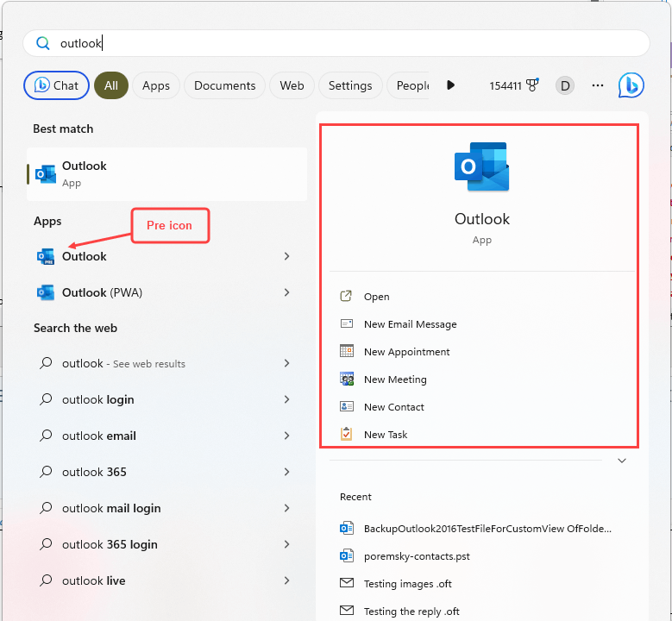This screenshot has height=621, width=672.
Task: Open the Bing Chat filter pill
Action: coord(57,85)
